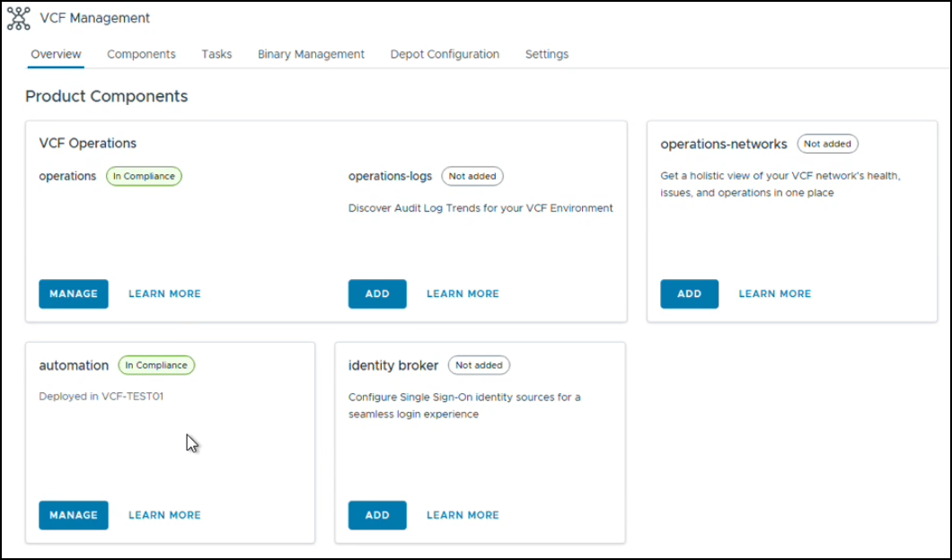Click operations-networks Not added badge
The image size is (952, 560).
pyautogui.click(x=827, y=144)
